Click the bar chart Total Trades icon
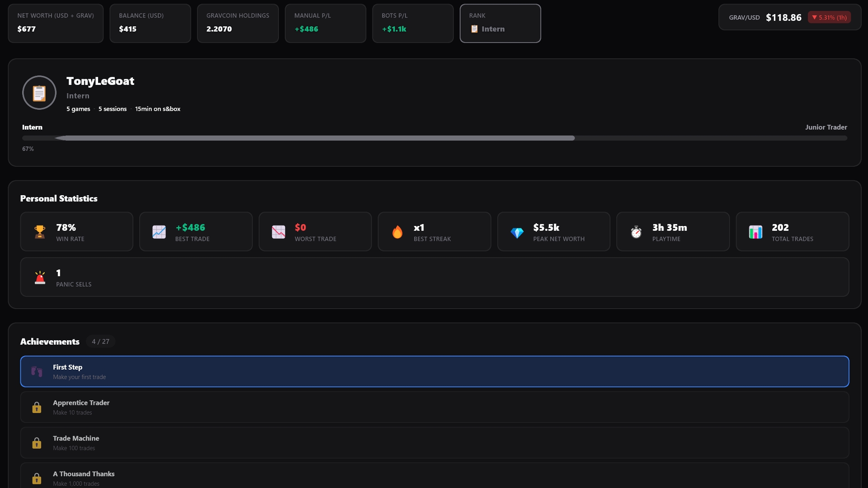The width and height of the screenshot is (868, 488). 755,232
